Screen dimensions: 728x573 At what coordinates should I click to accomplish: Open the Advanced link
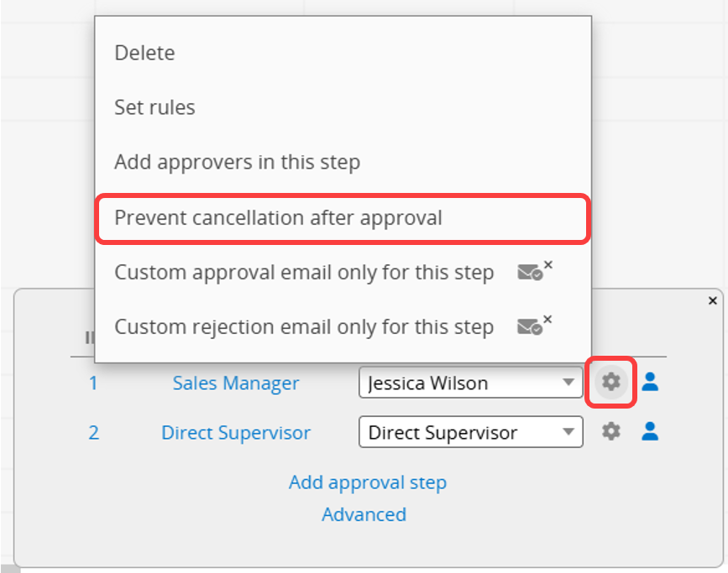[x=364, y=514]
